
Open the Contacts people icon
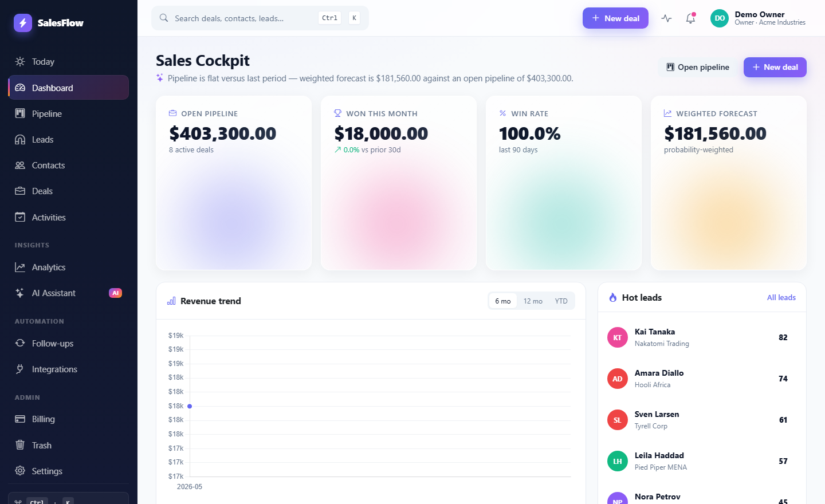20,165
